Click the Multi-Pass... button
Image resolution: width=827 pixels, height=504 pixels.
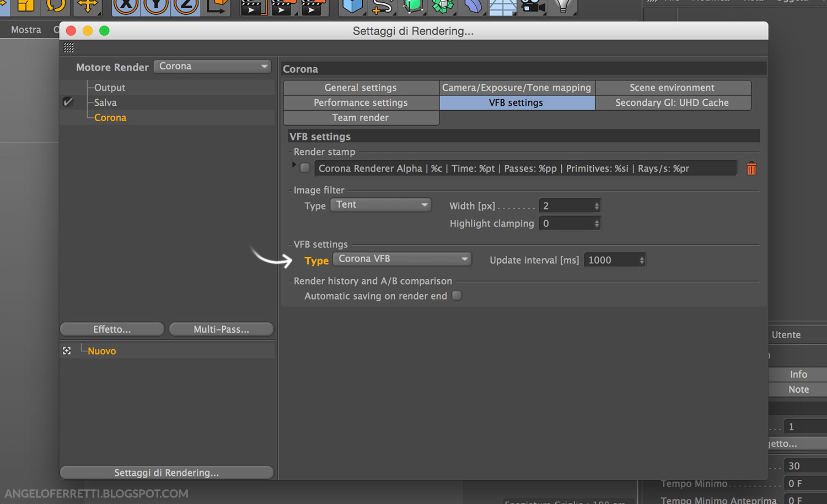tap(222, 329)
